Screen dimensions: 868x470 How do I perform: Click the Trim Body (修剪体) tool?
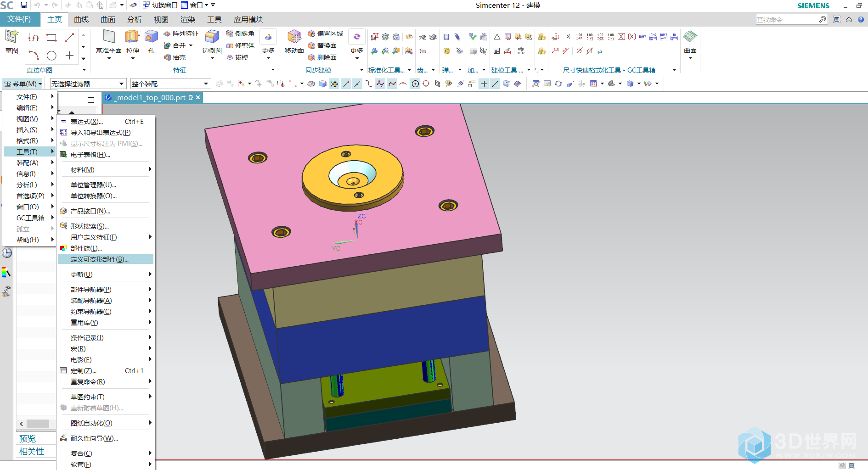tap(240, 45)
